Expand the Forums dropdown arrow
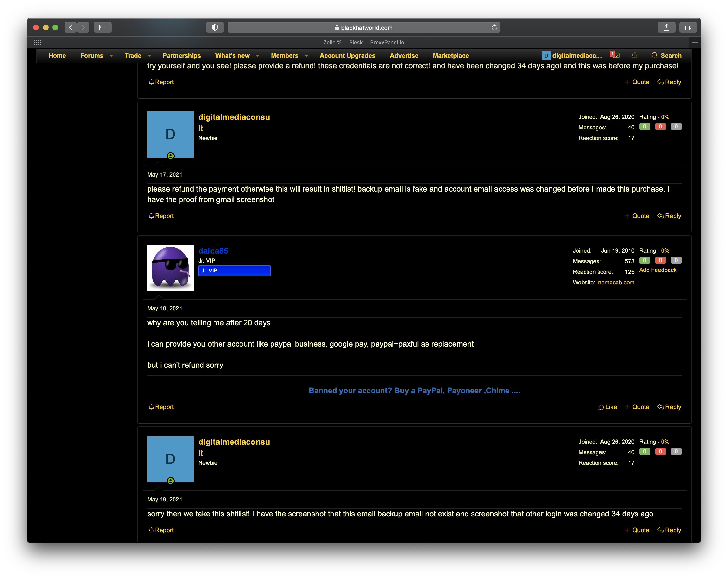 pyautogui.click(x=111, y=56)
